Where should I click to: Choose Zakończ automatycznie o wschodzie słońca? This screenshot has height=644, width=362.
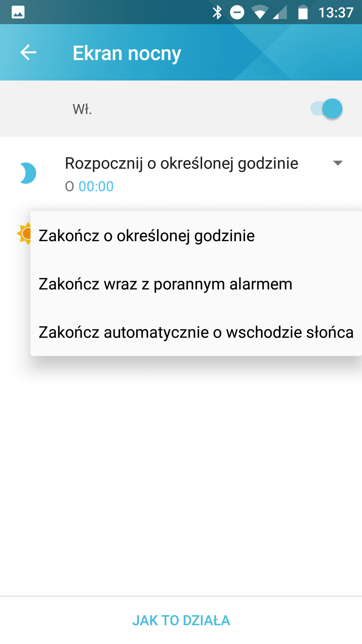point(196,332)
